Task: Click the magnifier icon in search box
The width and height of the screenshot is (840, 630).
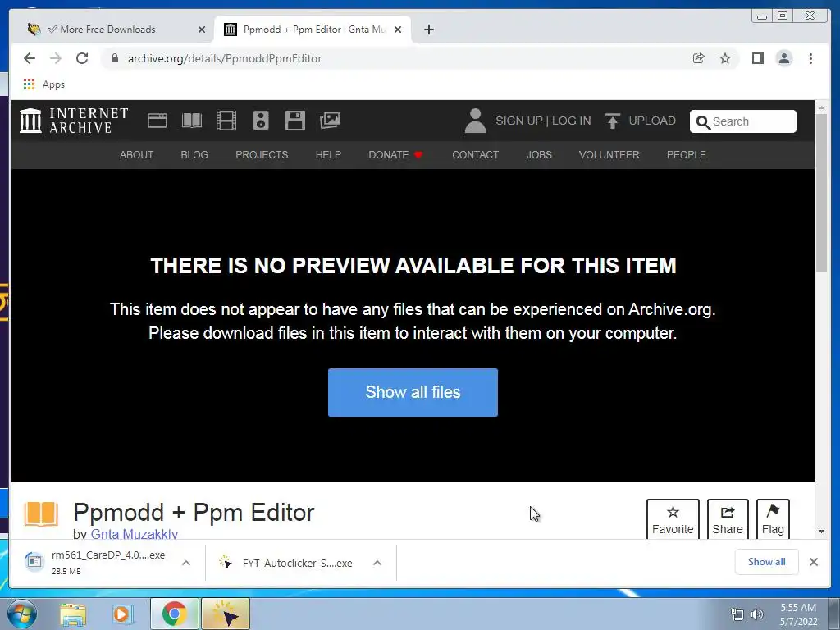Action: pyautogui.click(x=703, y=122)
